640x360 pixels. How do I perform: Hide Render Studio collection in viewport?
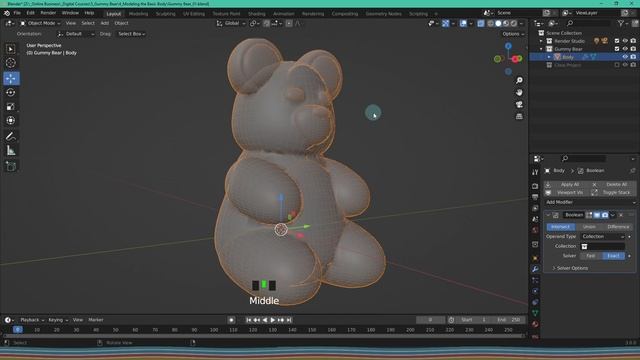(x=625, y=41)
